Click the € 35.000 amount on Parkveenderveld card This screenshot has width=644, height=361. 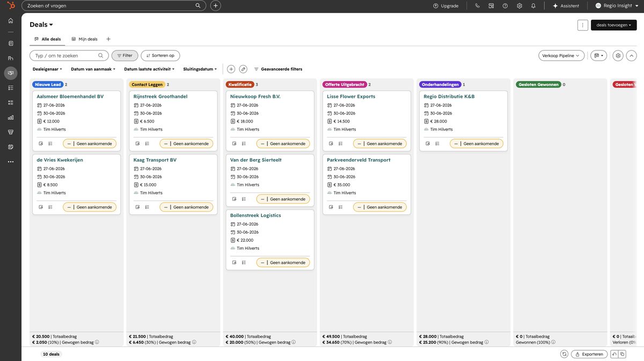[341, 185]
